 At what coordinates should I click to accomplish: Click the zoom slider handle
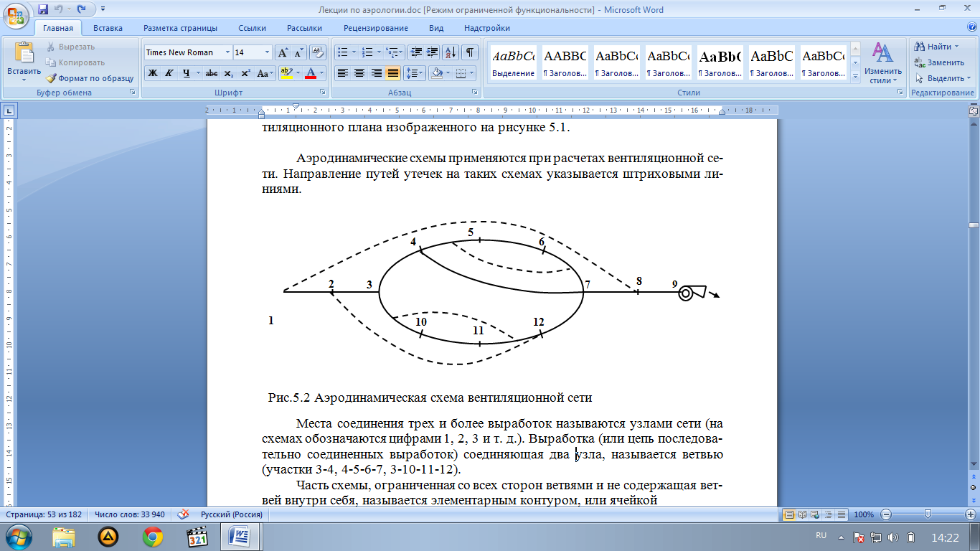coord(928,514)
